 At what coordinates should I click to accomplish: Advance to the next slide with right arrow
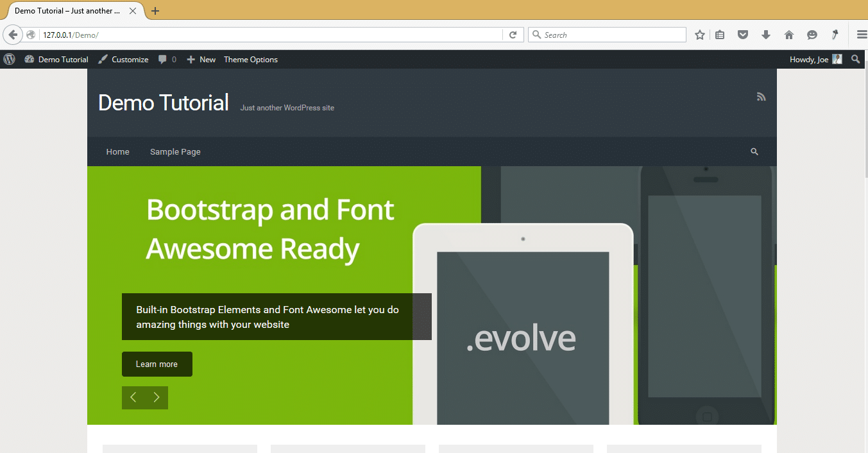[x=157, y=398]
